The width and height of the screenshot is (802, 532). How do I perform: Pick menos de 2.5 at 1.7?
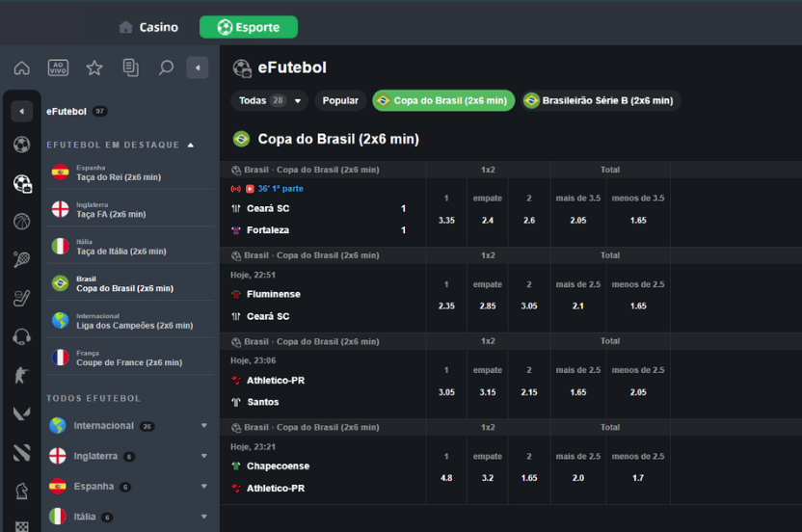pos(638,478)
